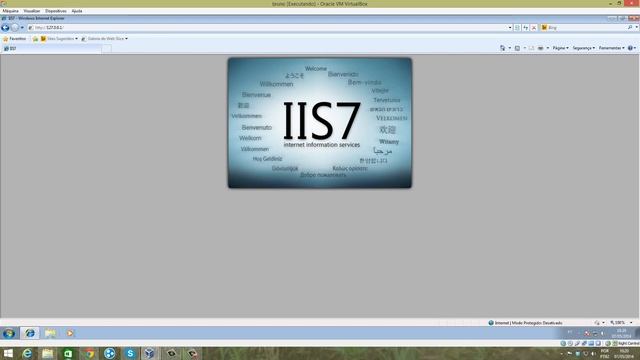
Task: Expand the address bar URL history dropdown
Action: point(510,28)
